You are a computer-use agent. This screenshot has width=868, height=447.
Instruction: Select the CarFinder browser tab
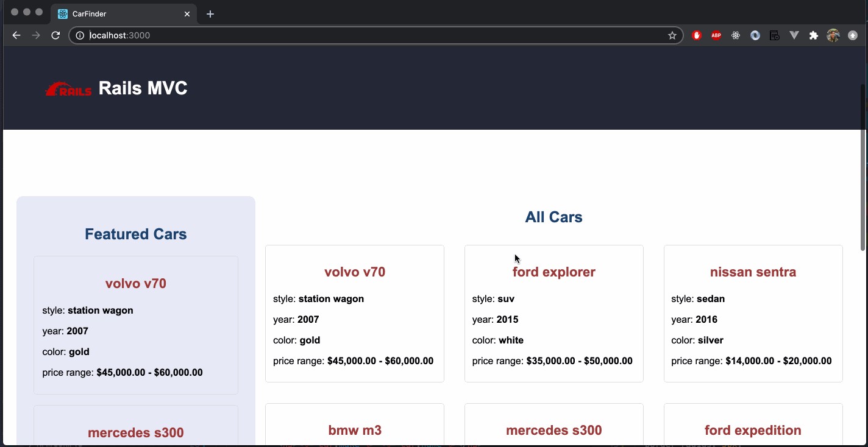[124, 14]
